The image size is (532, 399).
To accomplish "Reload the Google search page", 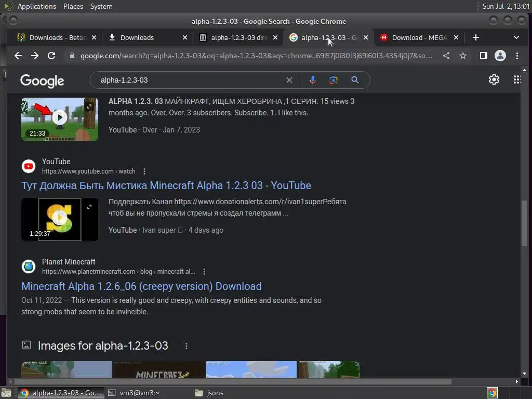I will click(51, 56).
